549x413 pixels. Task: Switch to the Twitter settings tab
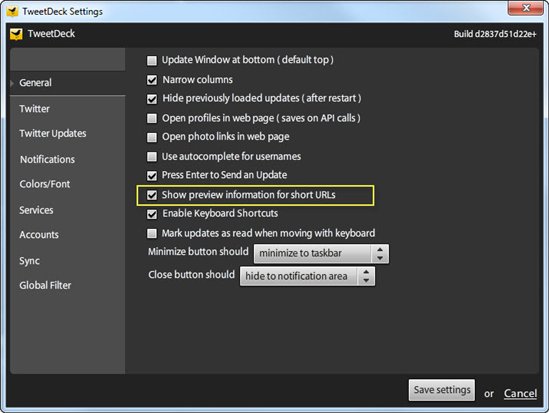tap(34, 108)
